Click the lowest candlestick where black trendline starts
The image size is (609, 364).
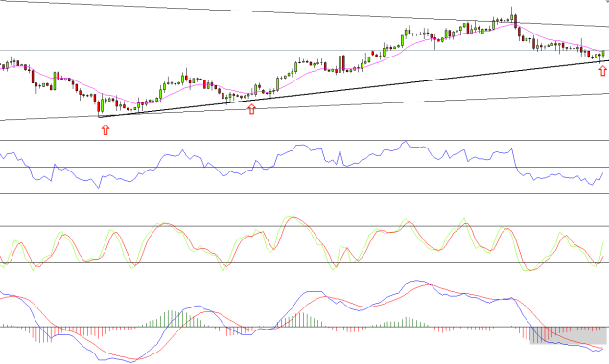pos(98,107)
